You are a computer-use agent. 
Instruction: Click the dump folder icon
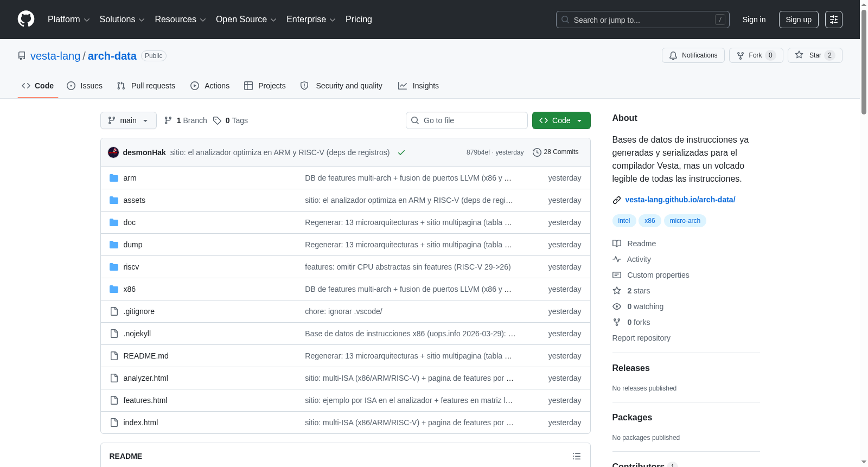[x=114, y=245]
